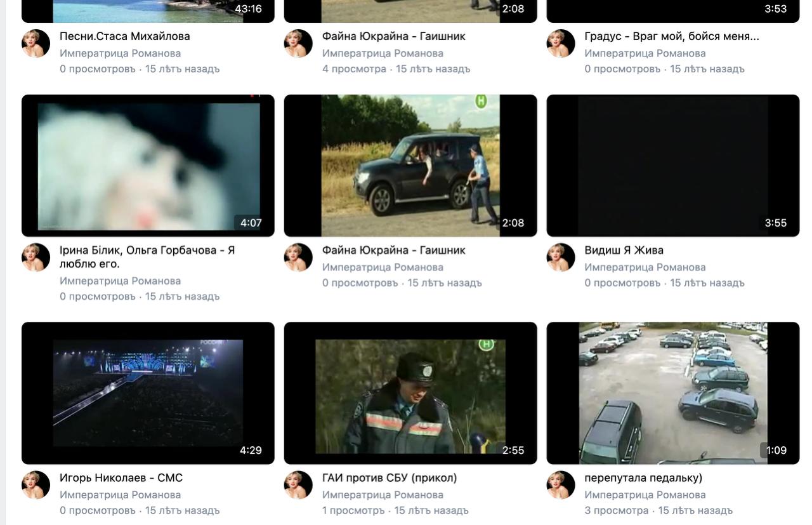This screenshot has width=812, height=525.
Task: Click Императрица Романова under ГАИ против СБУ
Action: click(x=383, y=495)
